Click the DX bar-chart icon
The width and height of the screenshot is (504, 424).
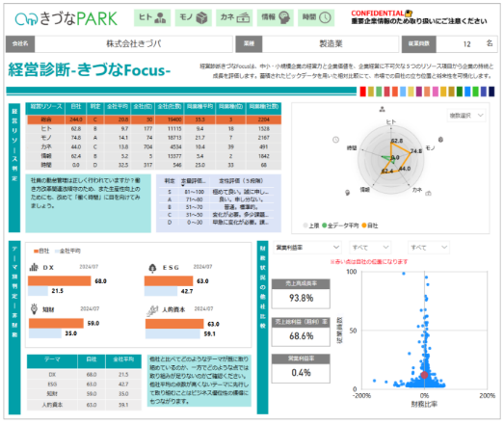34,267
